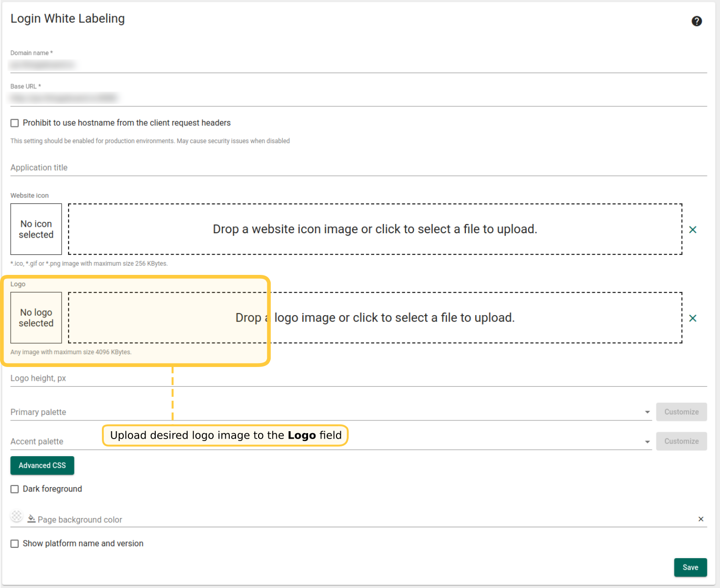This screenshot has width=720, height=588.
Task: Click the Application title field
Action: (358, 168)
